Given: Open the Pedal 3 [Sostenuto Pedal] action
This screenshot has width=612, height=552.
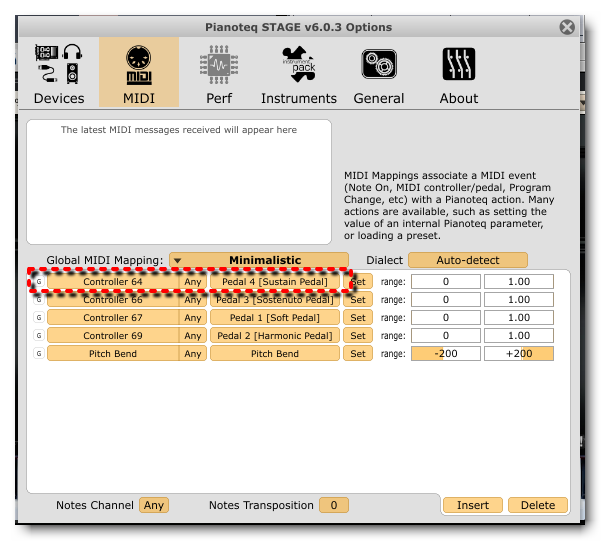Looking at the screenshot, I should pos(275,299).
